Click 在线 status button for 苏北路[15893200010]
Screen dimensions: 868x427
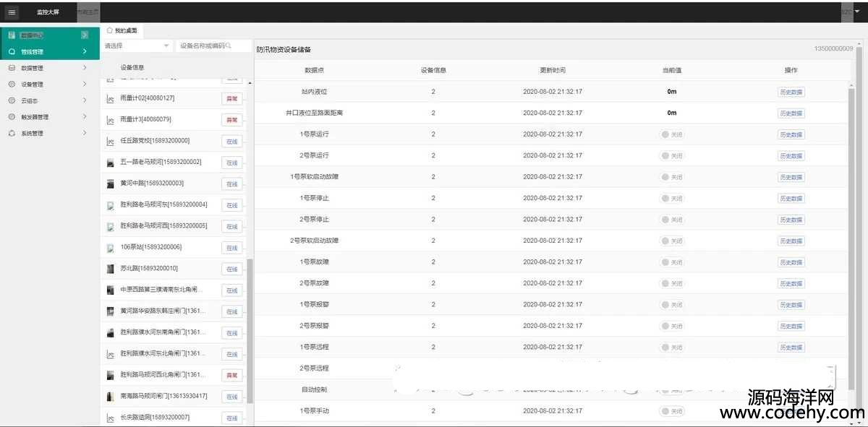click(231, 269)
